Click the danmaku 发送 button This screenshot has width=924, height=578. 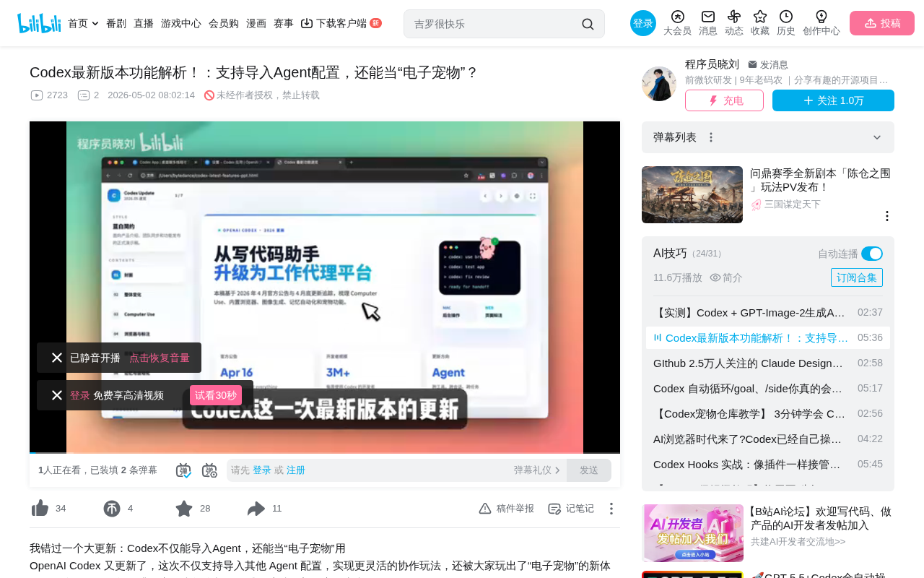589,470
